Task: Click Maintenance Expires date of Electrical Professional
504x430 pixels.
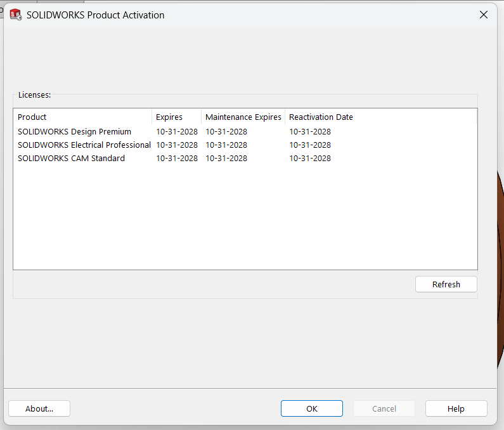Action: 226,145
